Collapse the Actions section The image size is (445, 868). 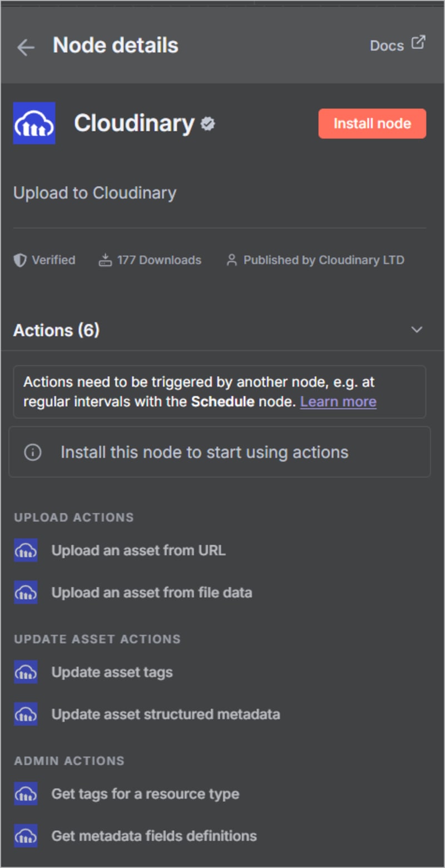pyautogui.click(x=416, y=330)
